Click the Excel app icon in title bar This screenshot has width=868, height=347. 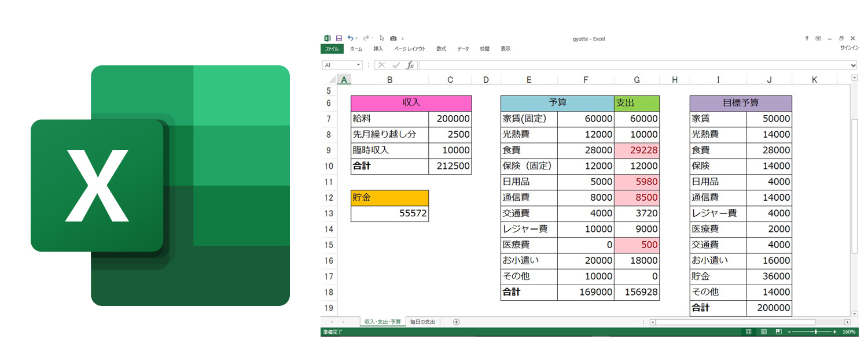click(328, 38)
